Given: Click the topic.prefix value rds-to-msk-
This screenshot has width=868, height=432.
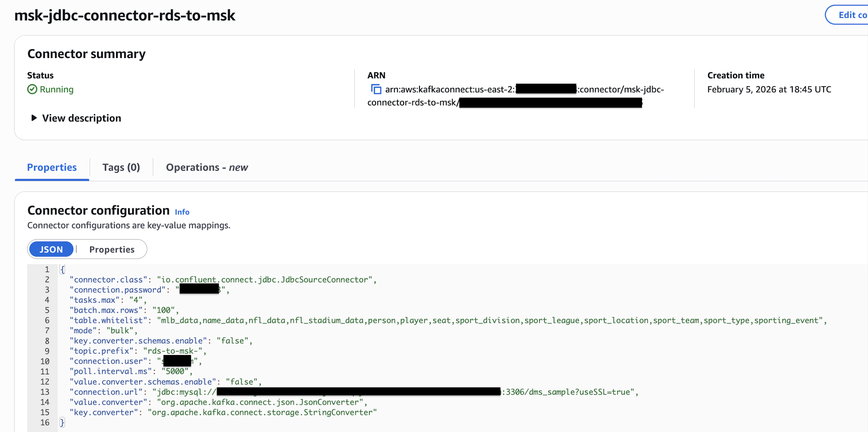Looking at the screenshot, I should 173,351.
